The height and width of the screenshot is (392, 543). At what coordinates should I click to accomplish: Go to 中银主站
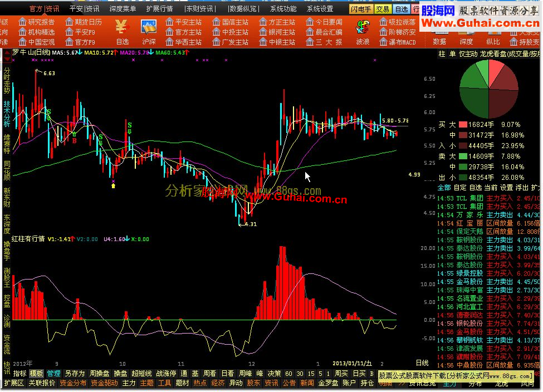click(277, 42)
